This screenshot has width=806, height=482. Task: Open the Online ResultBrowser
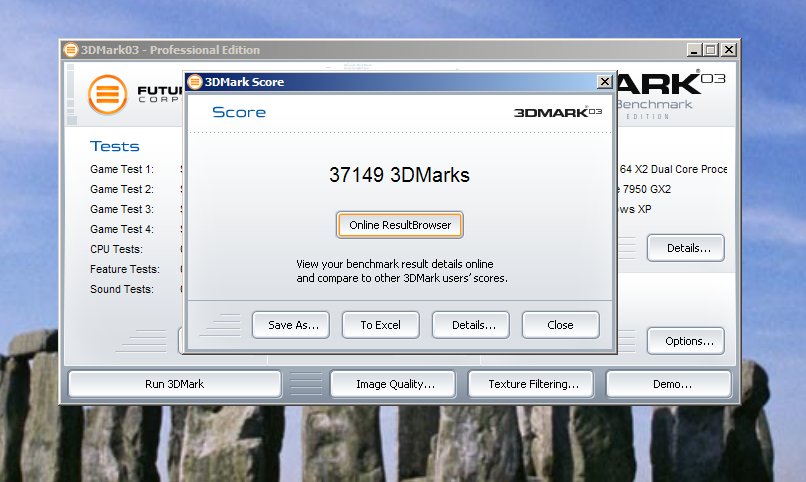pyautogui.click(x=400, y=225)
